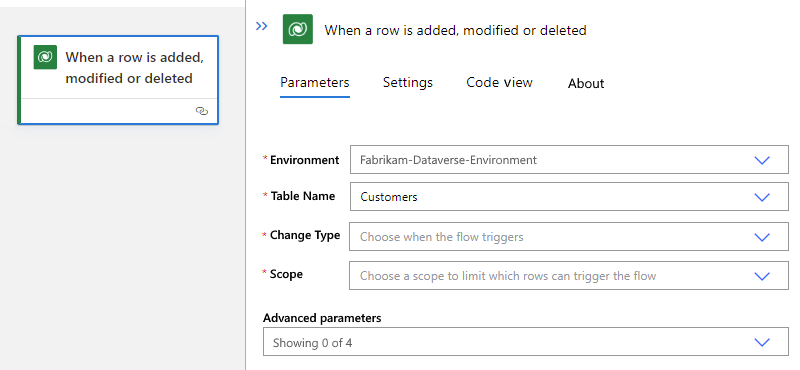Click the panel title text

point(455,30)
